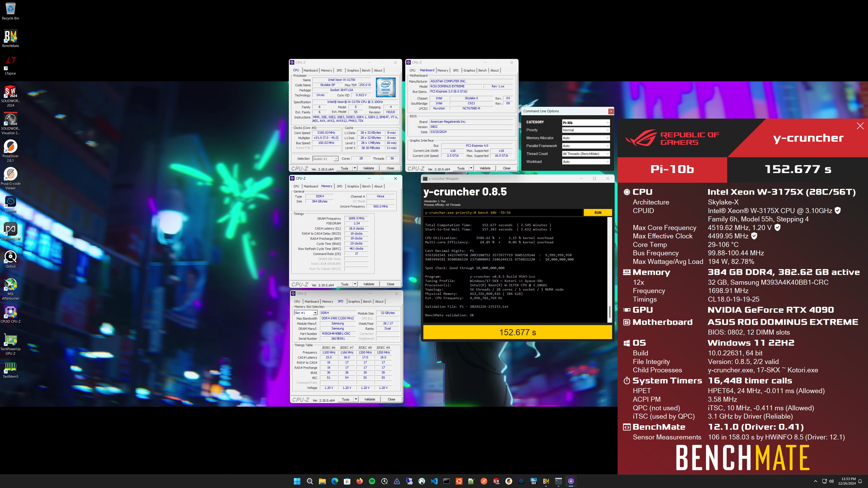This screenshot has width=868, height=488.
Task: Open MSI Afterburner desktop icon
Action: point(10,289)
